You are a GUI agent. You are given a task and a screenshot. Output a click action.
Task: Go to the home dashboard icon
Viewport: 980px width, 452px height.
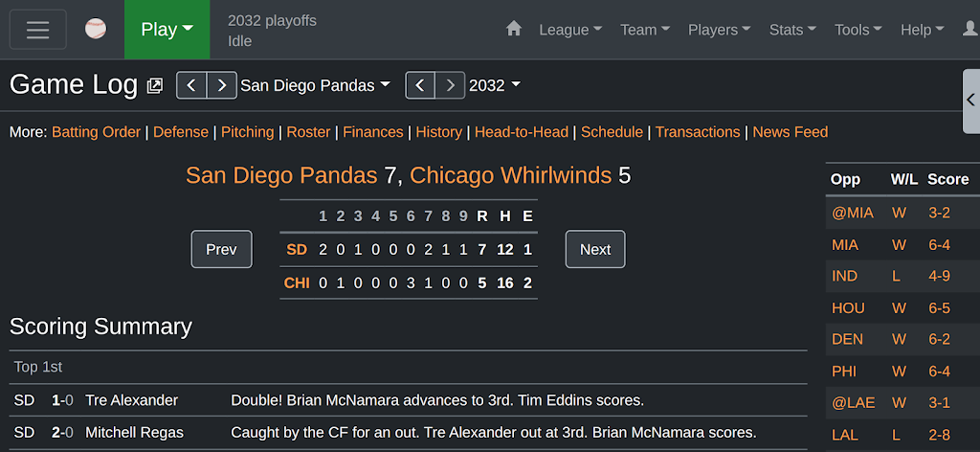pyautogui.click(x=514, y=29)
